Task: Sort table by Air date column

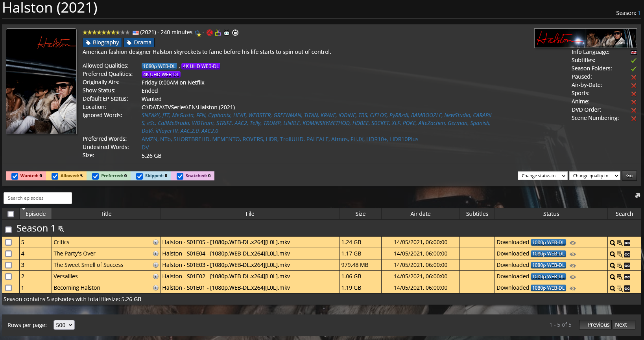Action: click(x=420, y=214)
